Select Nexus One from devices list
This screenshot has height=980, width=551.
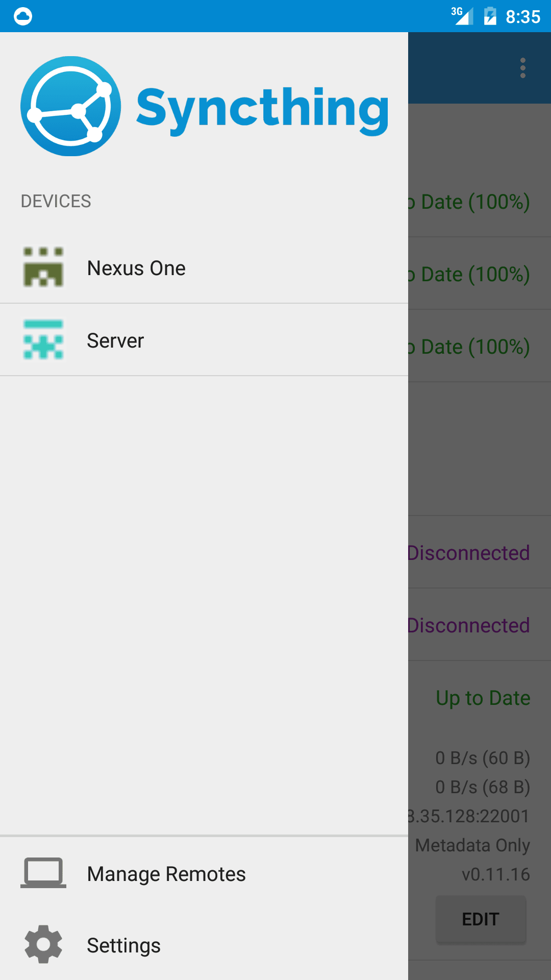point(204,267)
